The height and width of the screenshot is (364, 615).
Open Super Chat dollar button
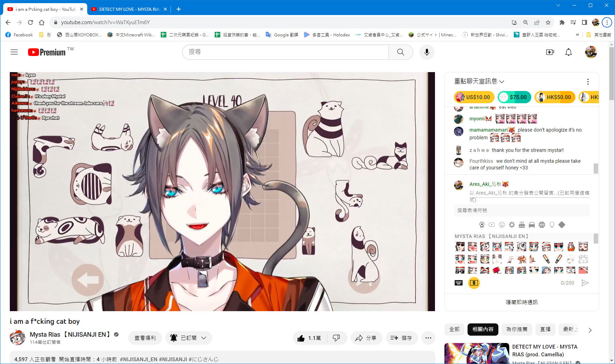pos(474,283)
